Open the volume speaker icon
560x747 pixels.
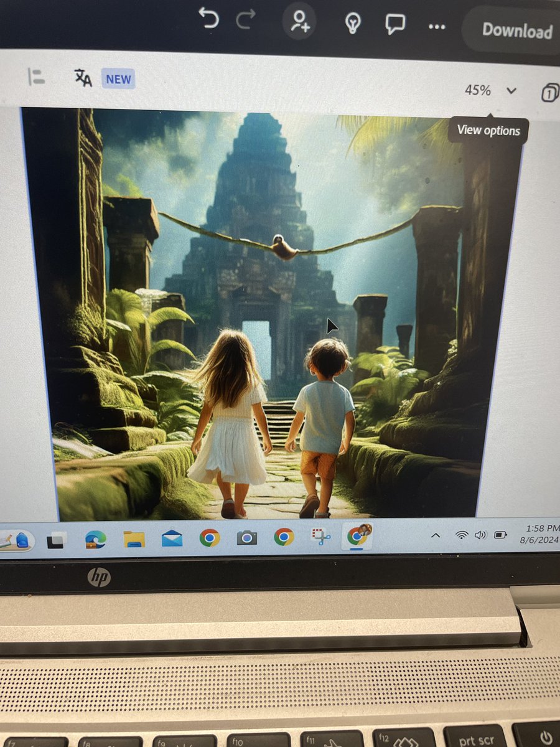[480, 535]
